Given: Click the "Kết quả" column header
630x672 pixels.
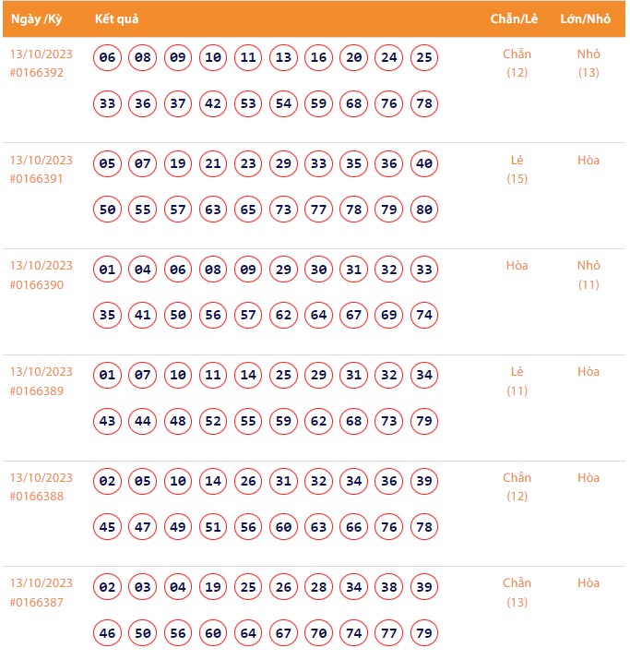Looking at the screenshot, I should click(x=117, y=19).
